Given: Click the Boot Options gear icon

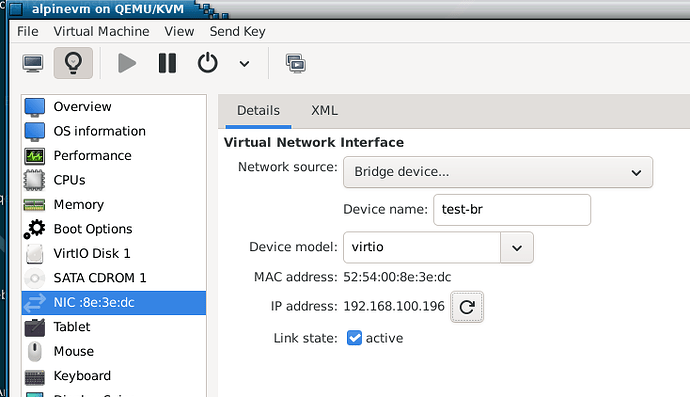Looking at the screenshot, I should (34, 229).
